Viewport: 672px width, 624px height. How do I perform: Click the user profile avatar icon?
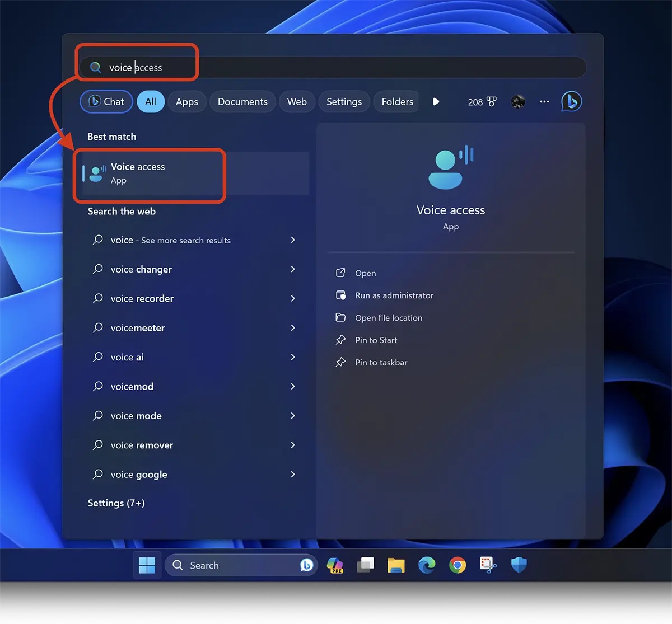[518, 102]
